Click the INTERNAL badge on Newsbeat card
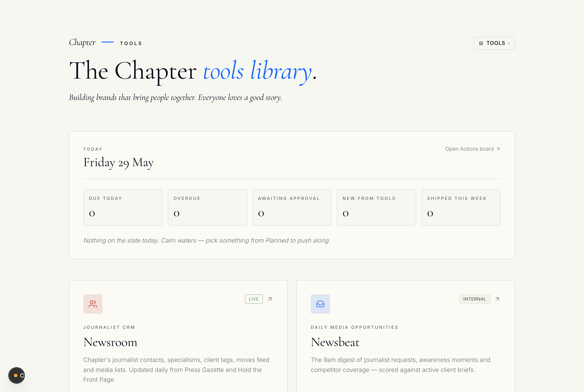 click(x=474, y=299)
